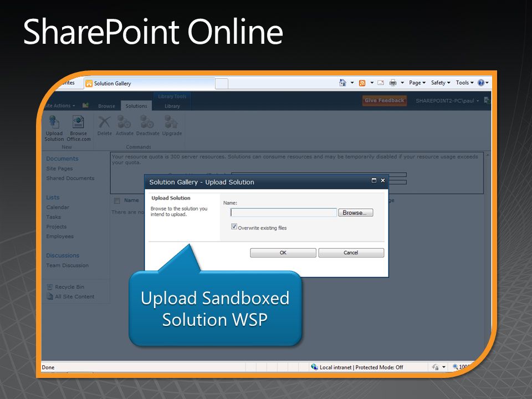This screenshot has height=399, width=532.
Task: Open the Page dropdown menu
Action: [x=417, y=83]
